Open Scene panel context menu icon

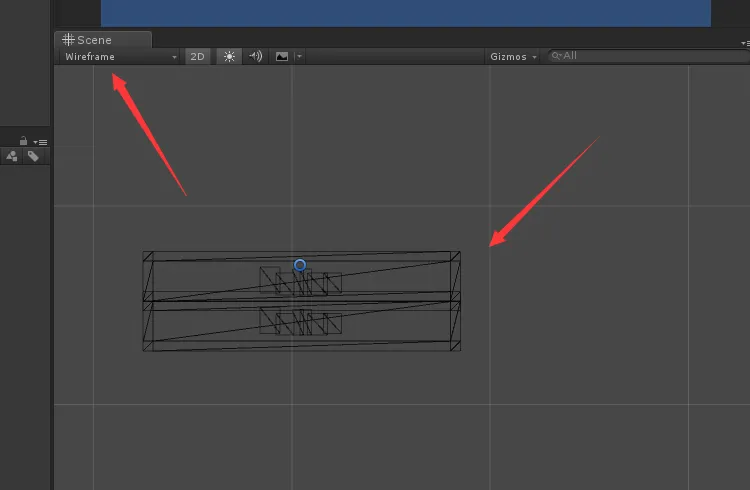(745, 43)
